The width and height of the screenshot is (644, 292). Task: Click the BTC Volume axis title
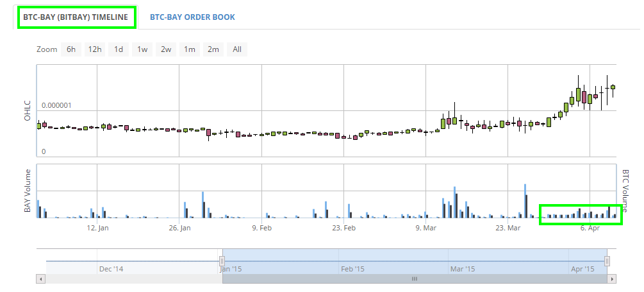tap(625, 191)
